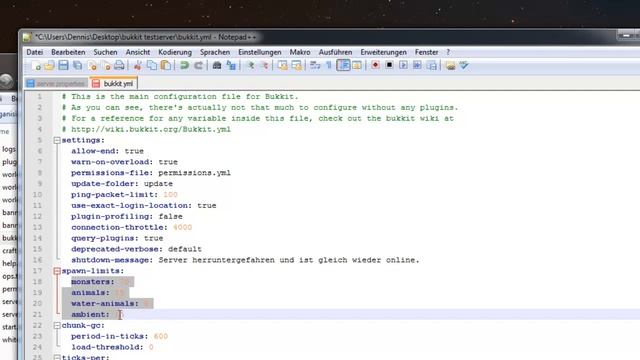Click the Paste clipboard icon

click(x=166, y=65)
